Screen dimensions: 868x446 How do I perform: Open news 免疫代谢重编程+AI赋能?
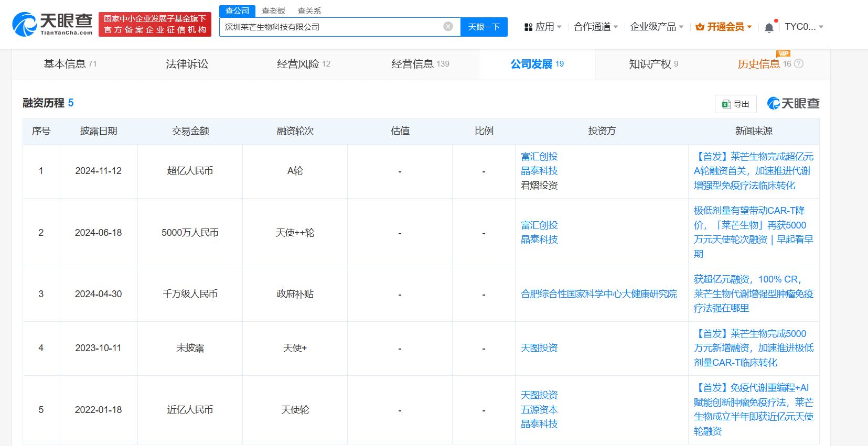pos(754,409)
